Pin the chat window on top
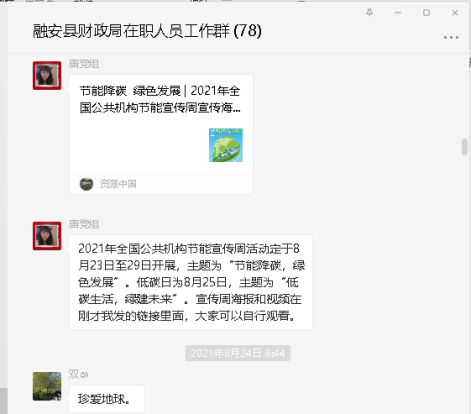 (x=369, y=13)
